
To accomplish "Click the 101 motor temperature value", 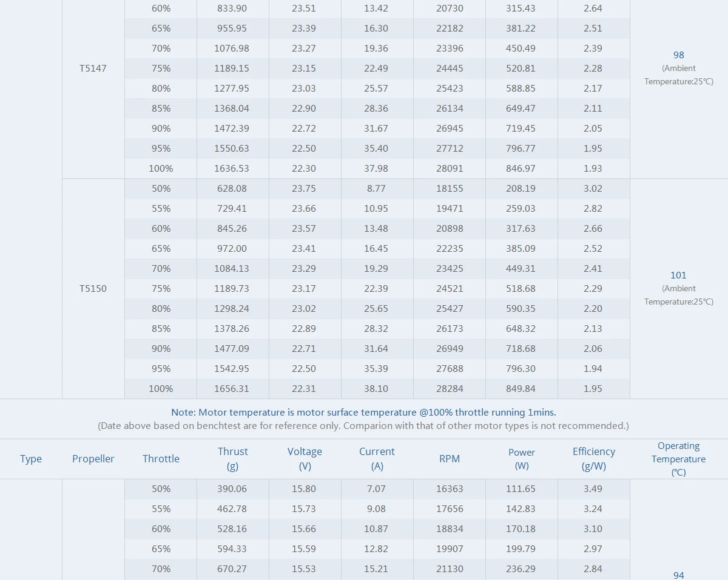I will (678, 275).
